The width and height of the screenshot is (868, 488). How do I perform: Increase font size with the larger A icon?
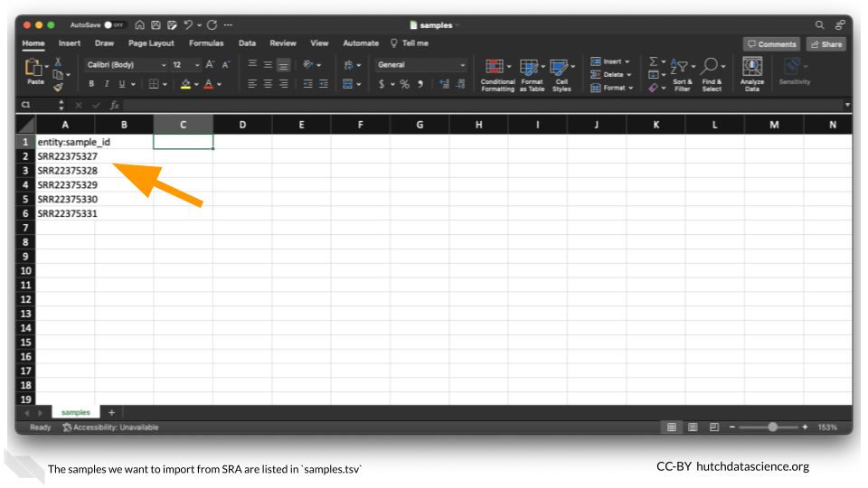[x=210, y=65]
